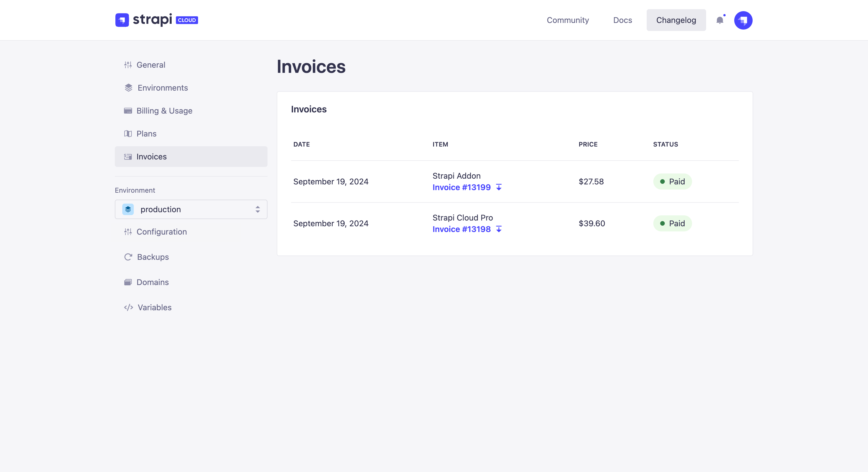Click the General settings icon
This screenshot has width=868, height=472.
click(x=127, y=65)
